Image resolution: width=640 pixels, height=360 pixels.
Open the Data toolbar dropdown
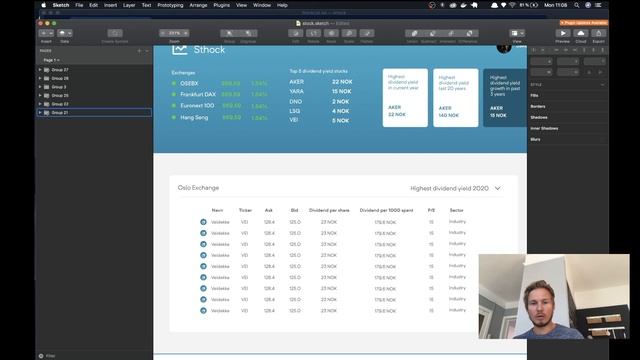64,33
